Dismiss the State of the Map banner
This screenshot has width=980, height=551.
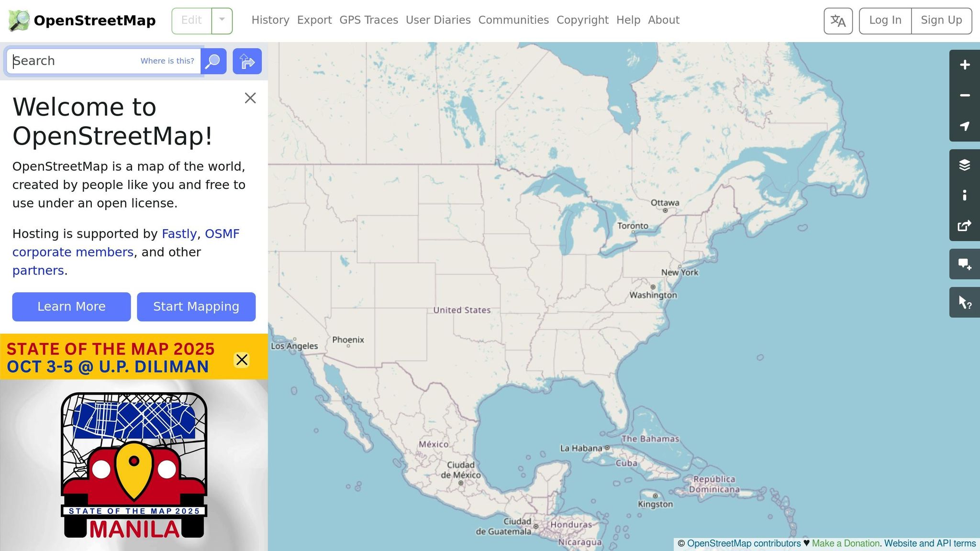[x=242, y=360]
